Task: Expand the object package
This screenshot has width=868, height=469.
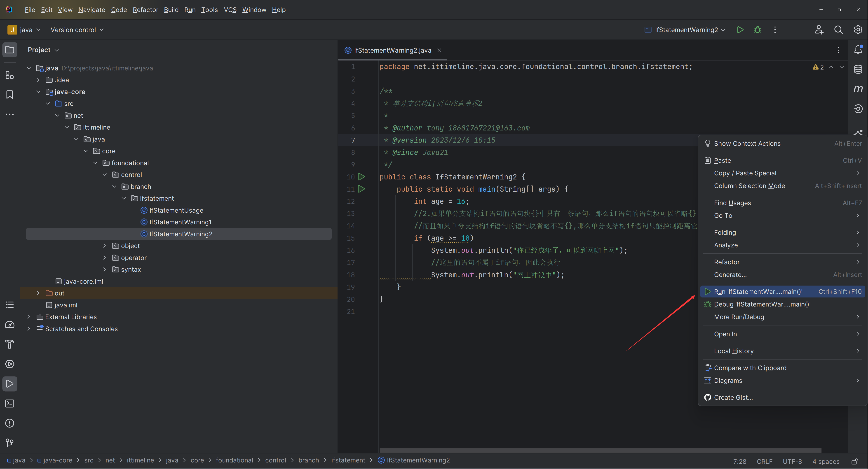Action: coord(104,246)
